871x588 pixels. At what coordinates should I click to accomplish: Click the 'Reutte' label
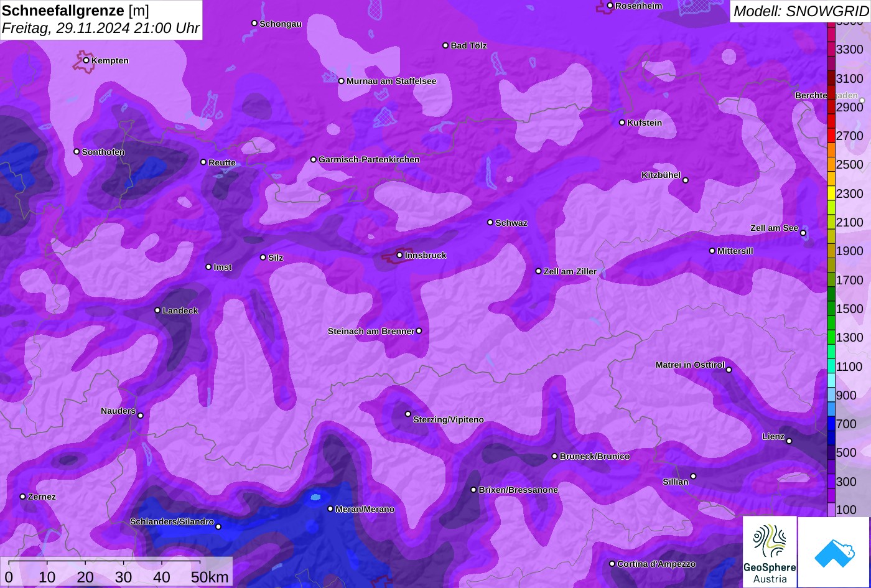click(222, 162)
